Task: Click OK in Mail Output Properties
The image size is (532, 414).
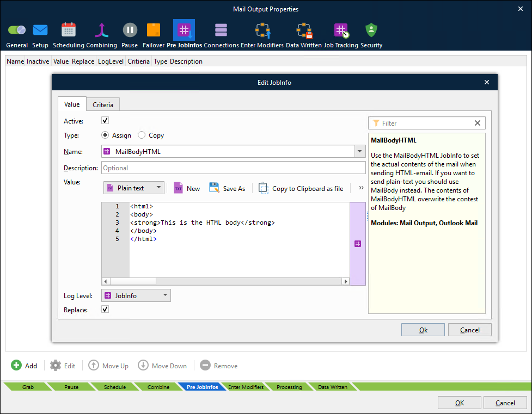Action: 460,403
